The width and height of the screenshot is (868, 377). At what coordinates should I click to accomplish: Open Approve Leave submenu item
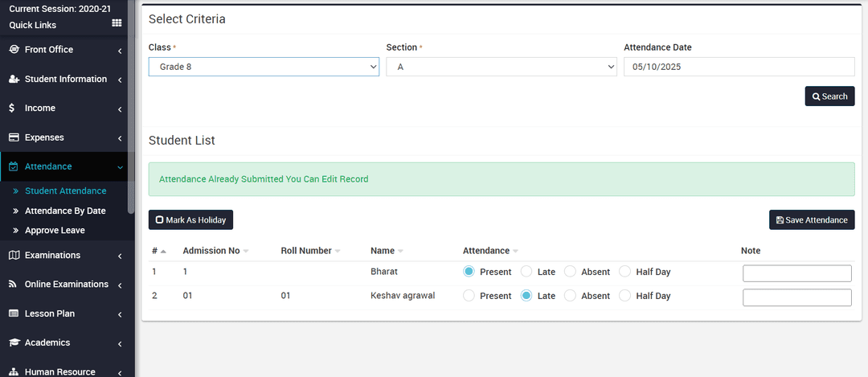click(55, 230)
